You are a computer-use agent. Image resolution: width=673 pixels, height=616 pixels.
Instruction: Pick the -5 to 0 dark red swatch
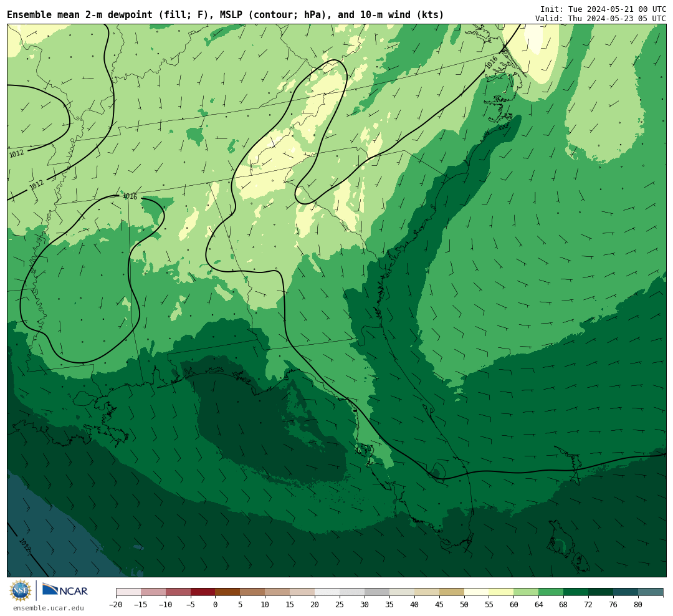click(x=203, y=592)
